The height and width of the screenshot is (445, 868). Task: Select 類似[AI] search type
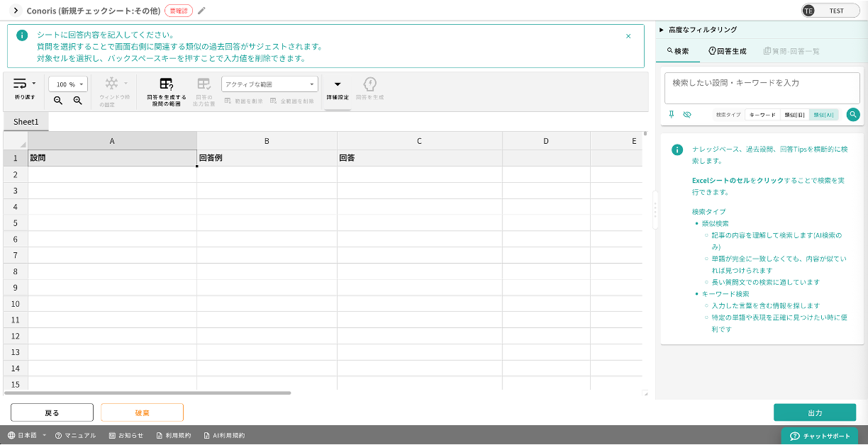[x=824, y=115]
